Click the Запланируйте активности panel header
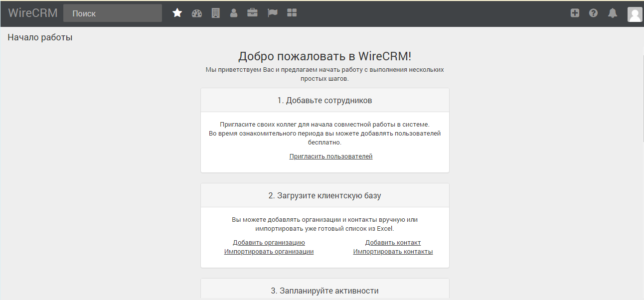Image resolution: width=644 pixels, height=300 pixels. [325, 291]
